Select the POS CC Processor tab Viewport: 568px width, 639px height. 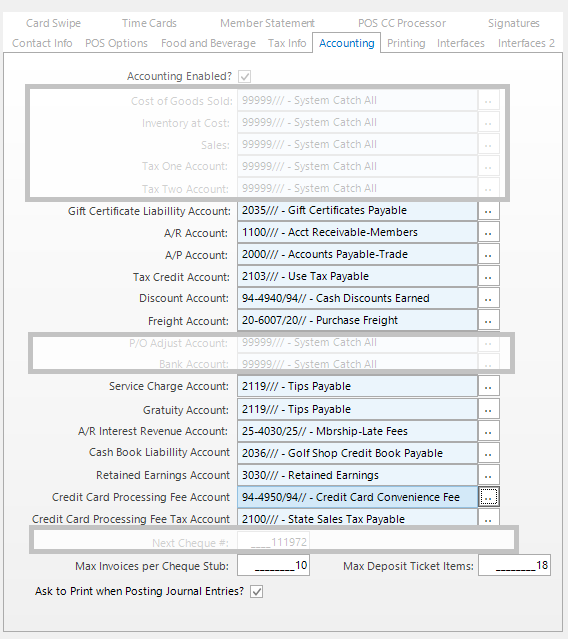pyautogui.click(x=402, y=23)
